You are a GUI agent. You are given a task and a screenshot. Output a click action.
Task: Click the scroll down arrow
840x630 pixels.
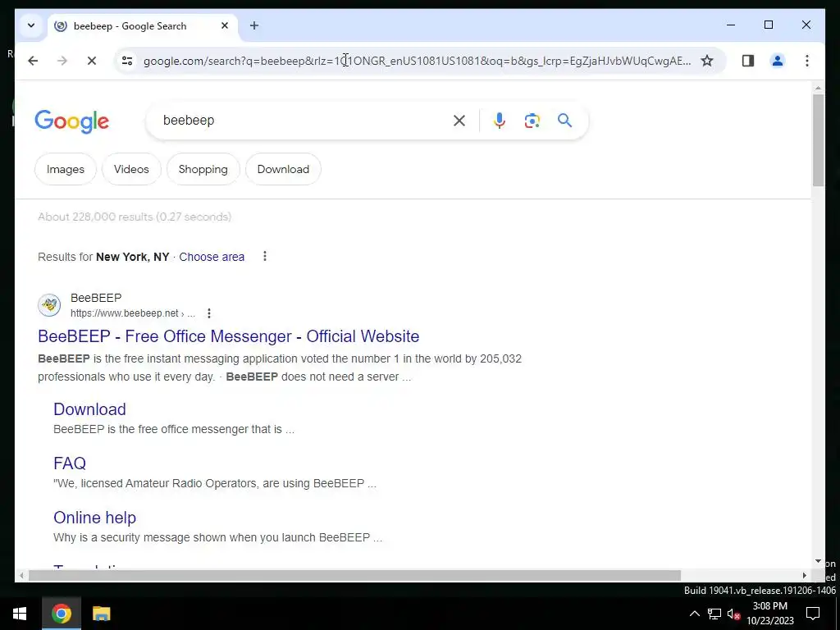click(818, 561)
